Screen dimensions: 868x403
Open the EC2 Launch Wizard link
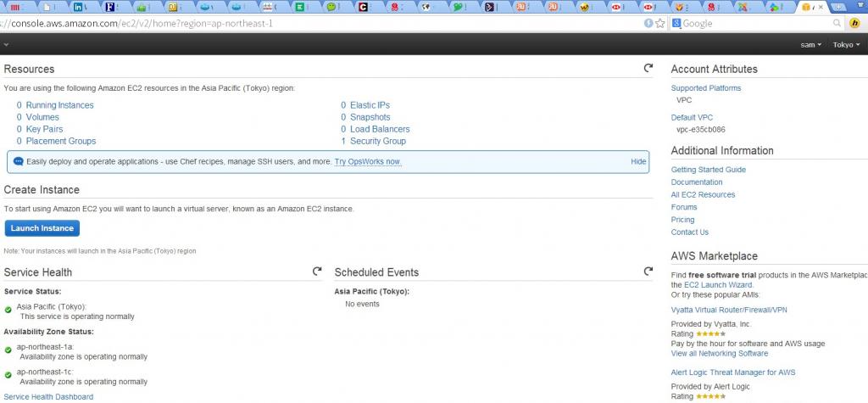click(x=719, y=285)
